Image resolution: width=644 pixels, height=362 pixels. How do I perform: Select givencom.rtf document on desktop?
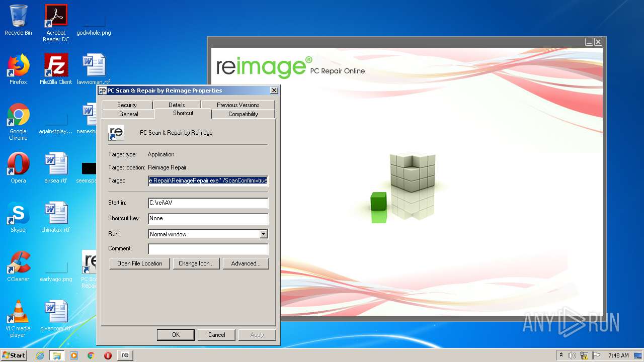[56, 316]
